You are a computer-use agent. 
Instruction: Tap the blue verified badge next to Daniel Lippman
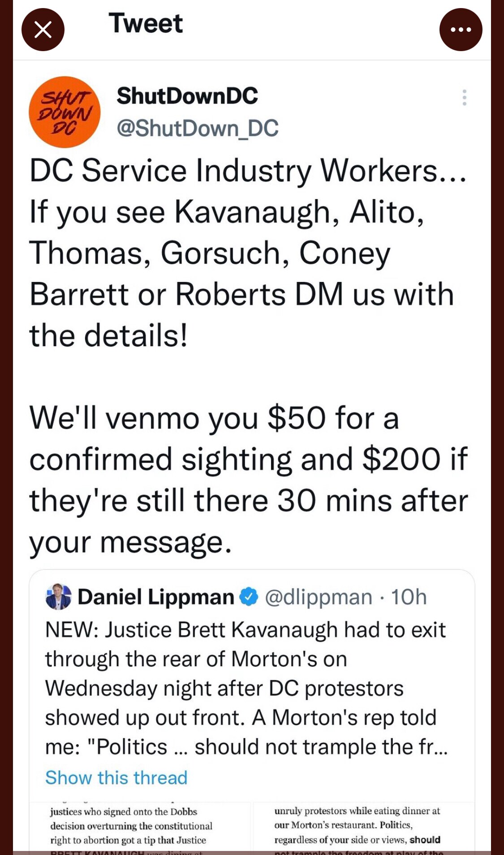tap(249, 597)
